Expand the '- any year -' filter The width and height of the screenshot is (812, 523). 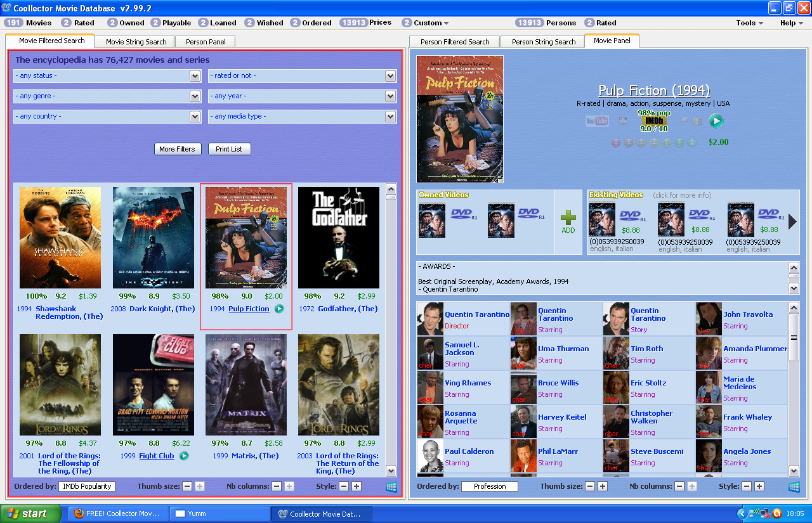pyautogui.click(x=303, y=96)
